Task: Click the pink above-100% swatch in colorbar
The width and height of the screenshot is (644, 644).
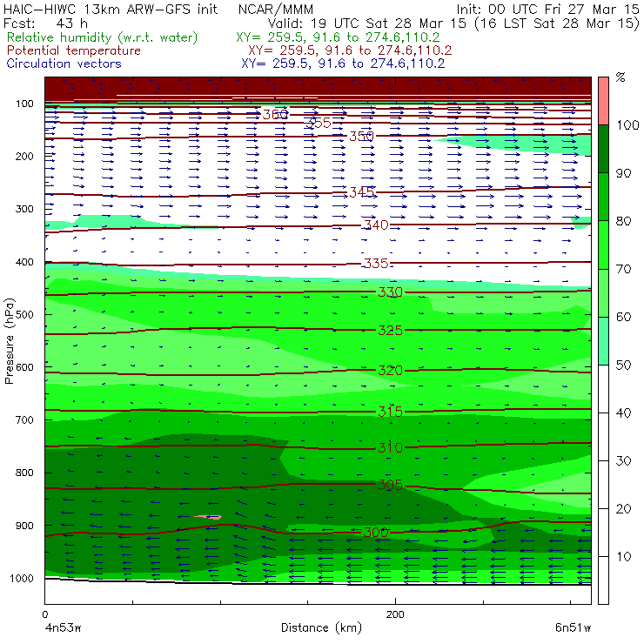Action: point(603,101)
